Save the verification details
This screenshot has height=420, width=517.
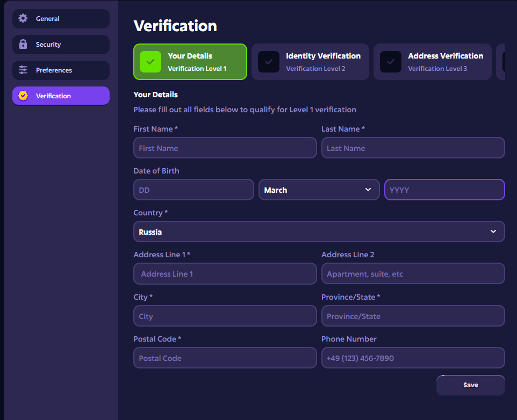pyautogui.click(x=470, y=385)
